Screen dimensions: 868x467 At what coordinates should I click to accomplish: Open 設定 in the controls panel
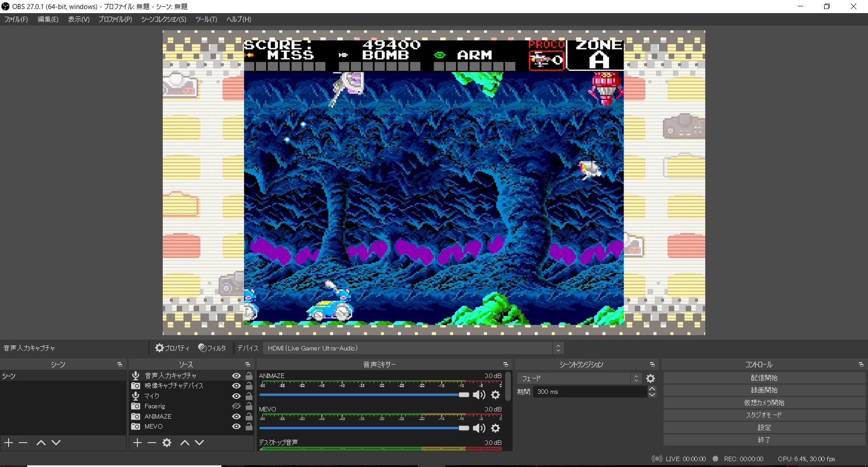(764, 428)
